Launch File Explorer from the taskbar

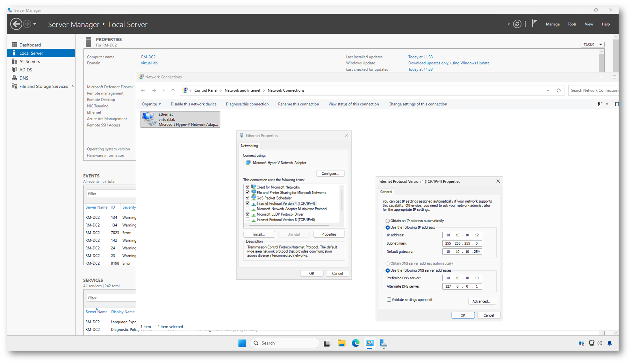click(x=341, y=343)
